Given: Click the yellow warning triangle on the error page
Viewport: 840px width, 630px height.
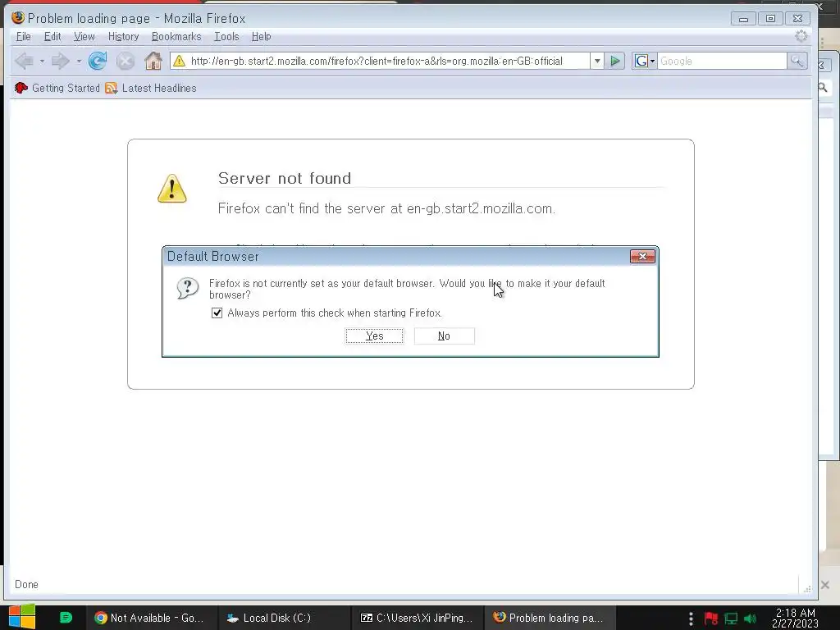Looking at the screenshot, I should (172, 189).
